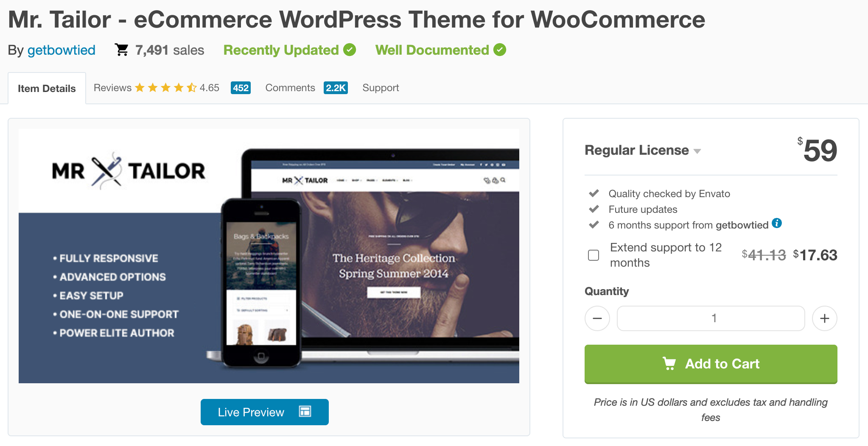Open the Reviews tab
Screen dimensions: 868x446
[x=112, y=88]
